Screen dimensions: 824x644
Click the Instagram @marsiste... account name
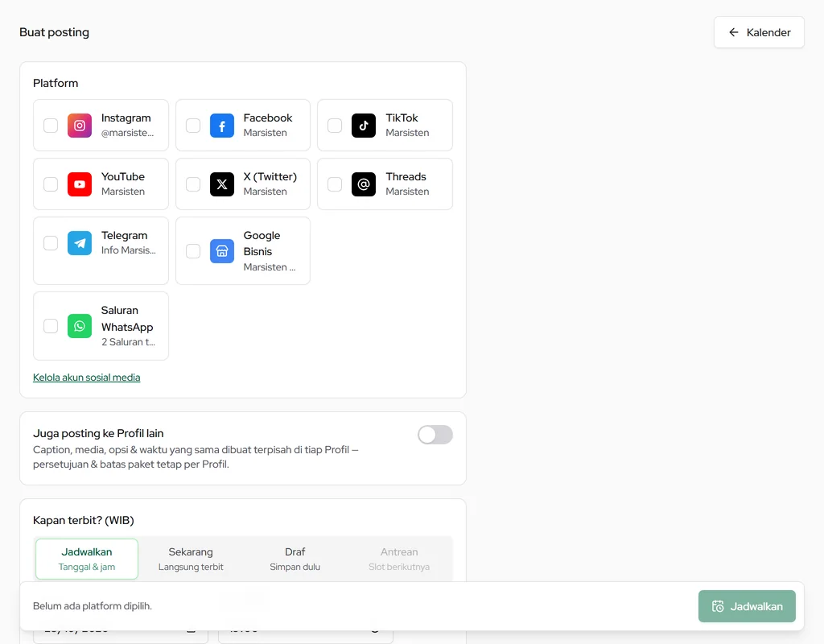128,133
